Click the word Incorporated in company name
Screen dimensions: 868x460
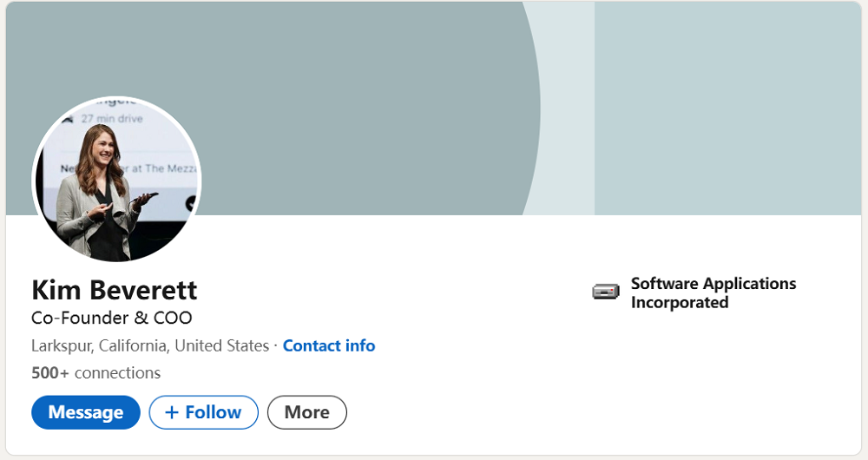tap(680, 303)
